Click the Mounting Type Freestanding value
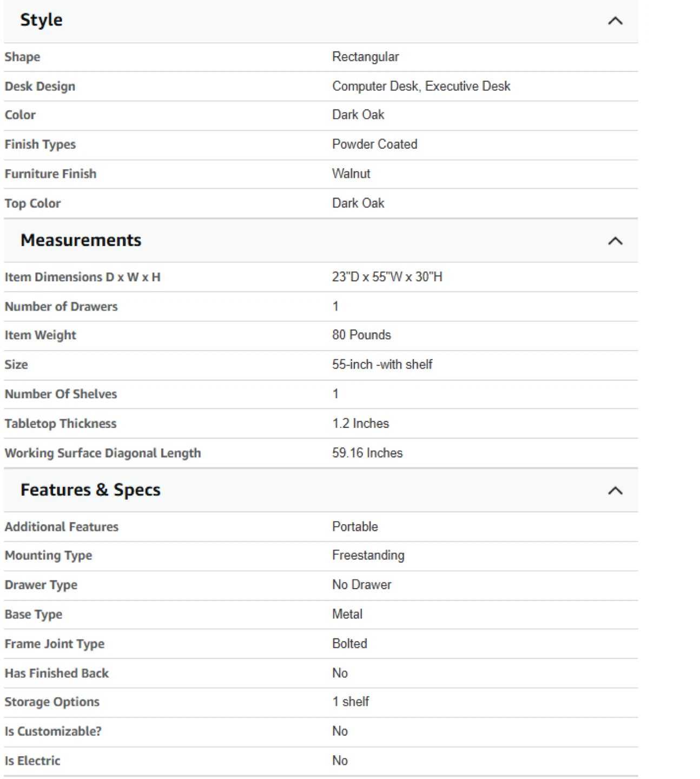The image size is (700, 779). pyautogui.click(x=368, y=556)
